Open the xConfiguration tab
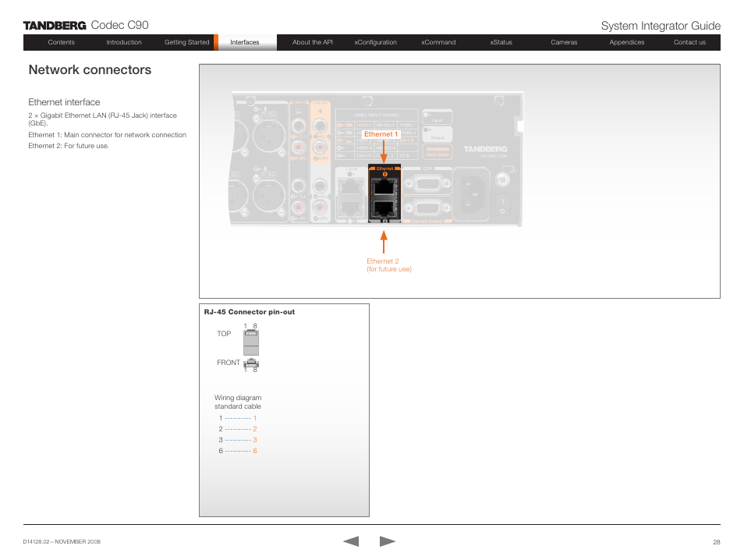The image size is (744, 560). (x=375, y=42)
